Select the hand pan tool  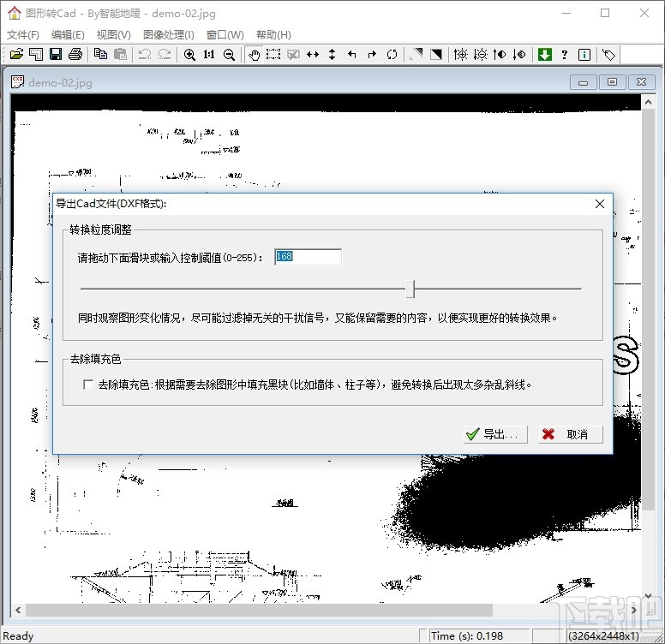tap(254, 55)
